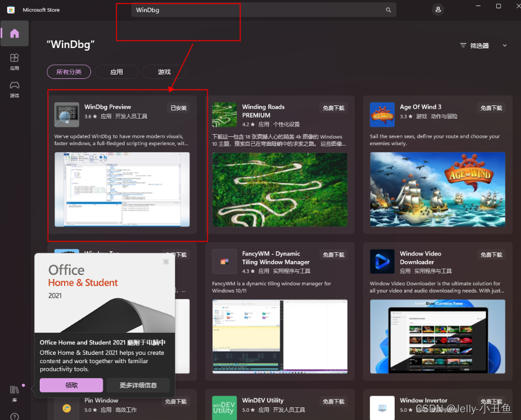The height and width of the screenshot is (420, 521).
Task: Open the Apps (应用) sidebar section
Action: coord(14,62)
